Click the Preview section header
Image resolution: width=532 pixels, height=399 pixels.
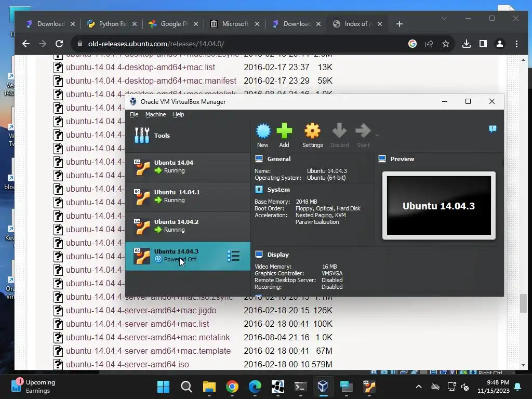(x=402, y=159)
